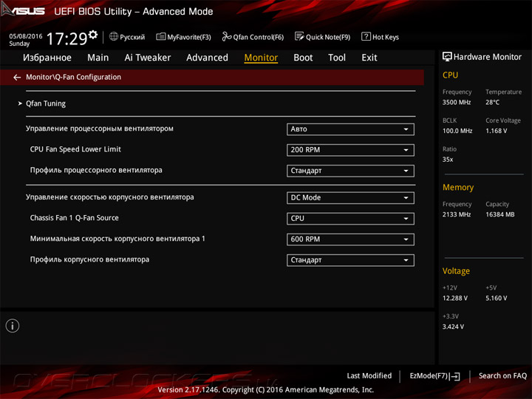Click the Русский language label
Viewport: 532px width, 399px height.
(x=132, y=37)
